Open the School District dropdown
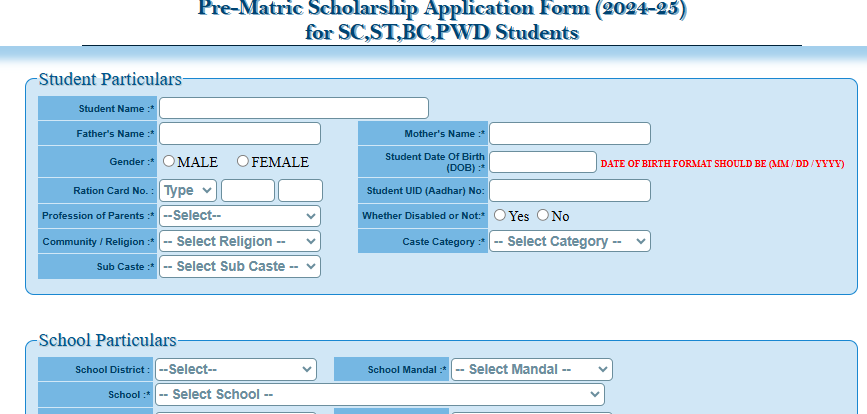 [x=236, y=369]
